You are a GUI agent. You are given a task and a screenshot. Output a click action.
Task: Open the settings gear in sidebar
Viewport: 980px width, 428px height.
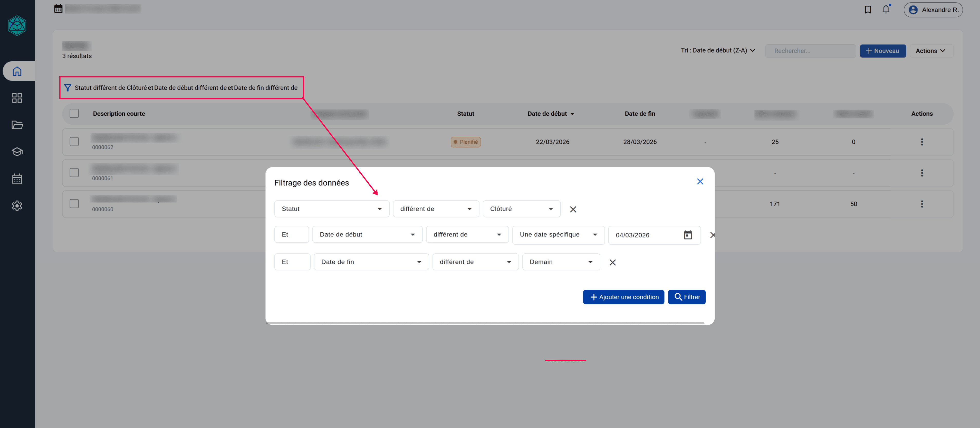tap(17, 206)
